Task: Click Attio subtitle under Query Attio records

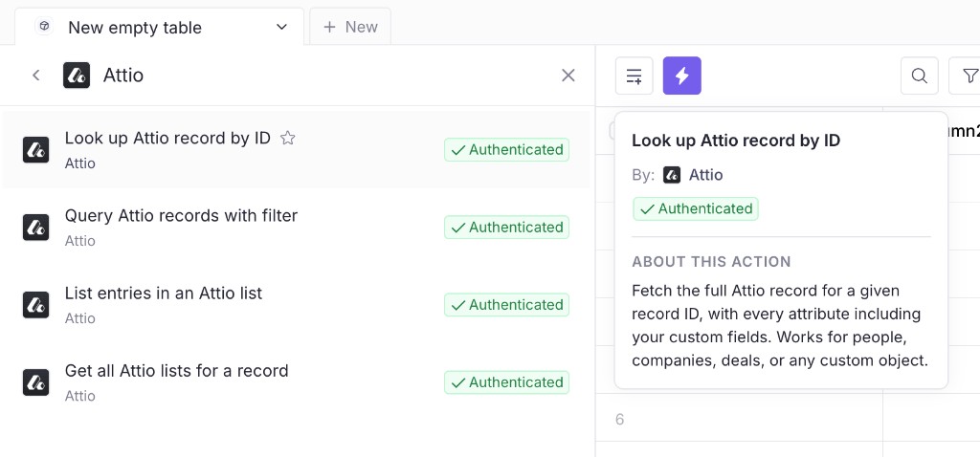Action: coord(80,241)
